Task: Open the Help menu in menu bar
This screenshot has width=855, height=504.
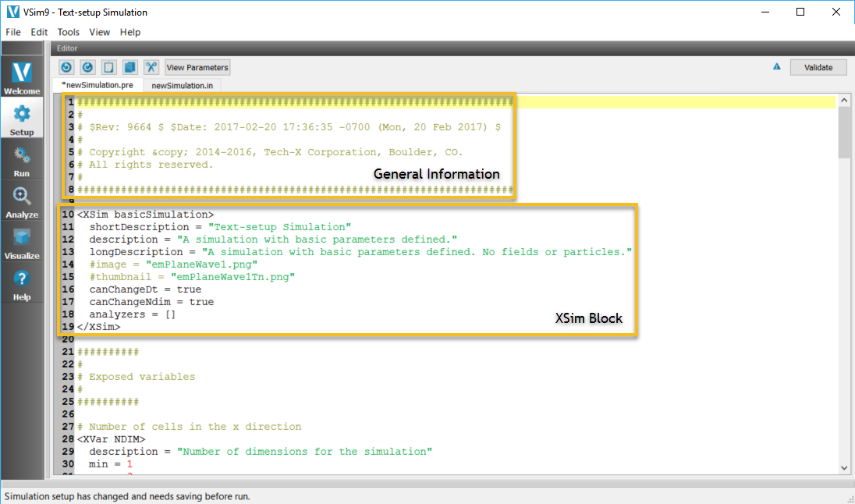Action: coord(130,32)
